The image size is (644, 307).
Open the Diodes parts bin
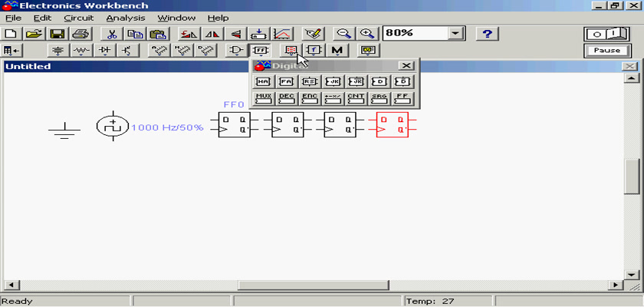[x=104, y=51]
